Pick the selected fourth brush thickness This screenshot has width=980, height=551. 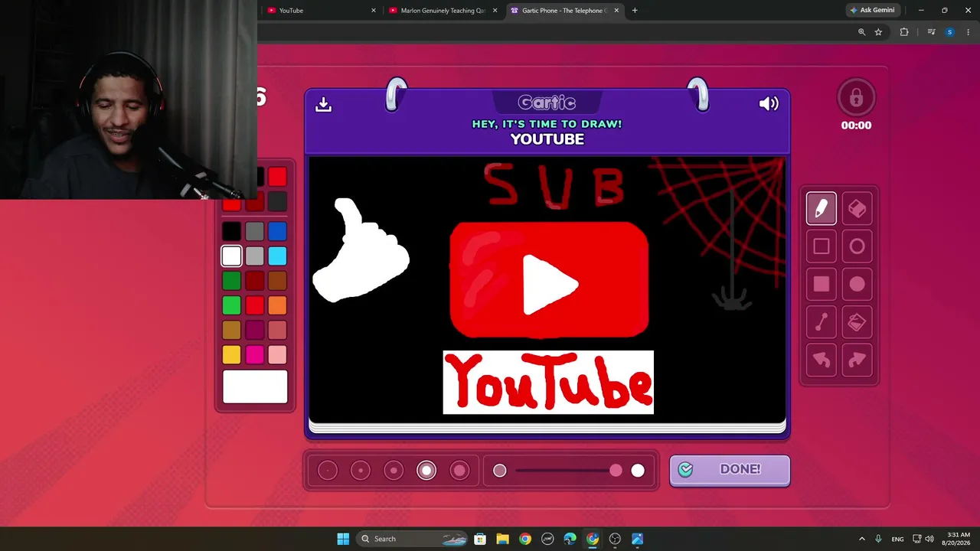tap(426, 471)
